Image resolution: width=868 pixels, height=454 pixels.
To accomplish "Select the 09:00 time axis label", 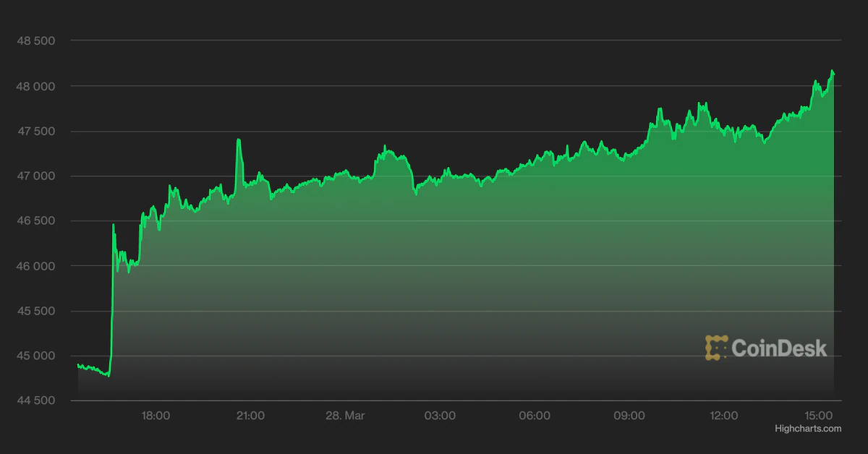I will (x=629, y=416).
